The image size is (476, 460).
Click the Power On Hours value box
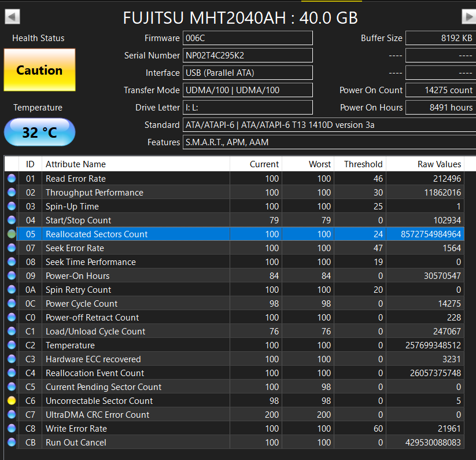point(440,108)
